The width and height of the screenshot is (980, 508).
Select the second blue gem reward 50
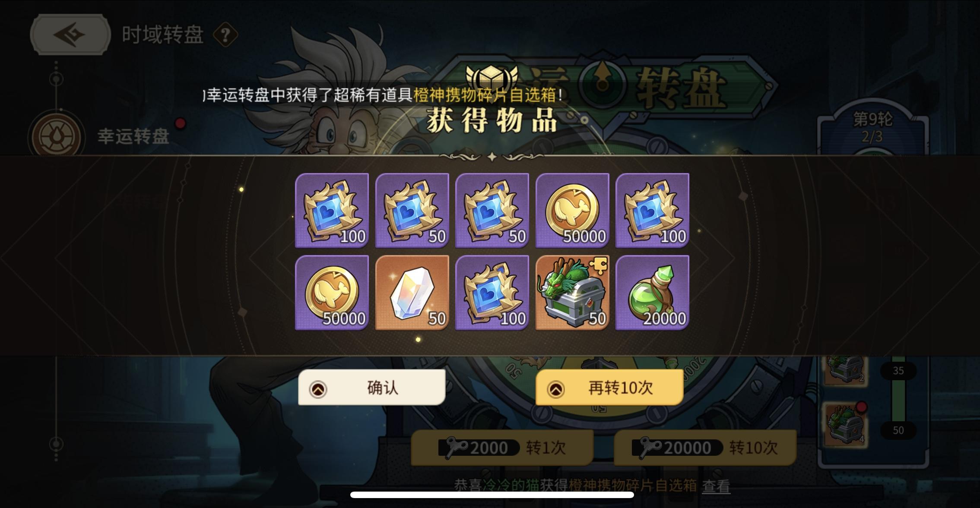pos(412,211)
